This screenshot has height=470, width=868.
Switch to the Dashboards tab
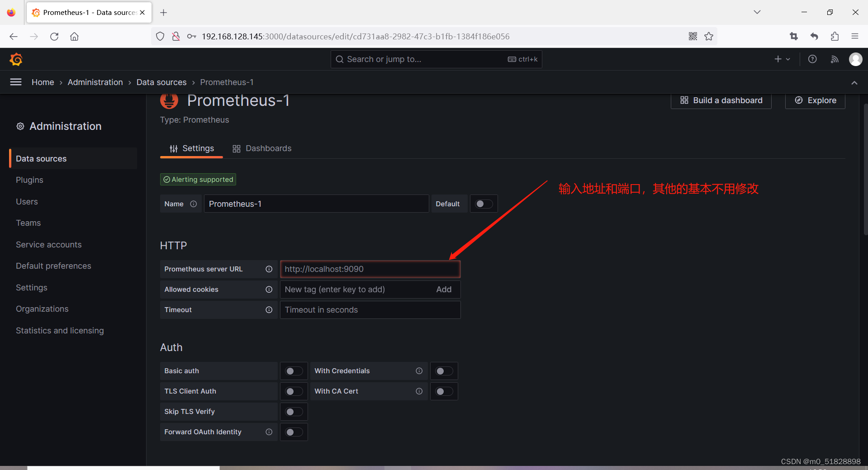[262, 148]
